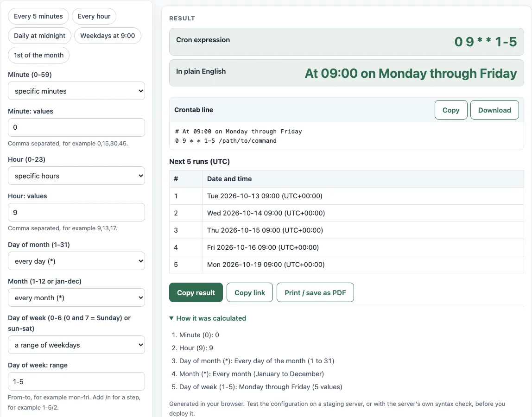Focus the Minute values input field

76,127
